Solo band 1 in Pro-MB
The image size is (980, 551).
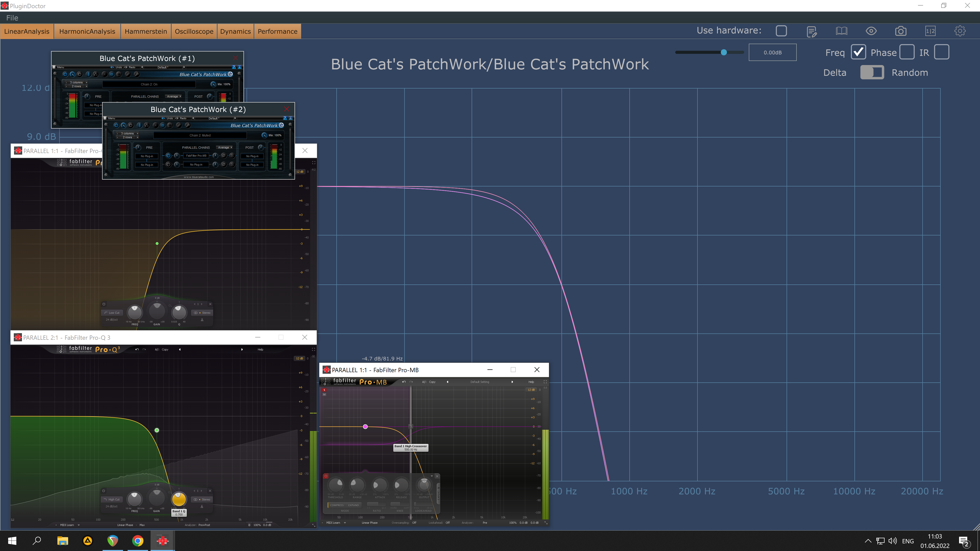324,390
